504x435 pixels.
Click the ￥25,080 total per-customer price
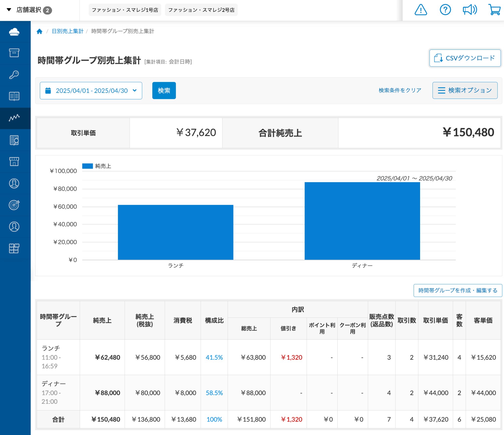483,419
